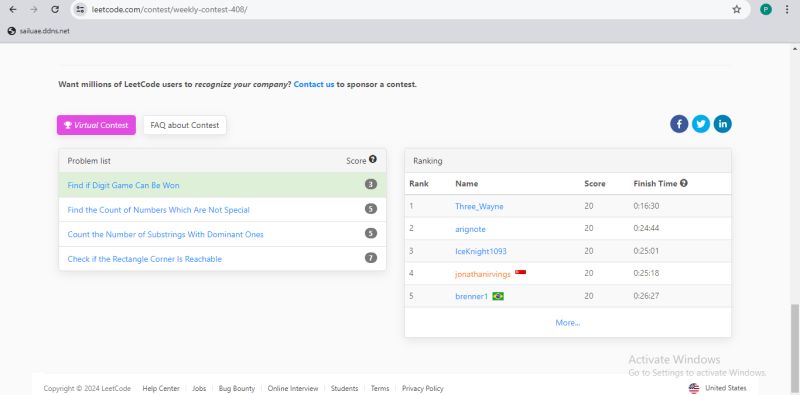Bookmark this page with star icon
The width and height of the screenshot is (800, 395).
[736, 9]
